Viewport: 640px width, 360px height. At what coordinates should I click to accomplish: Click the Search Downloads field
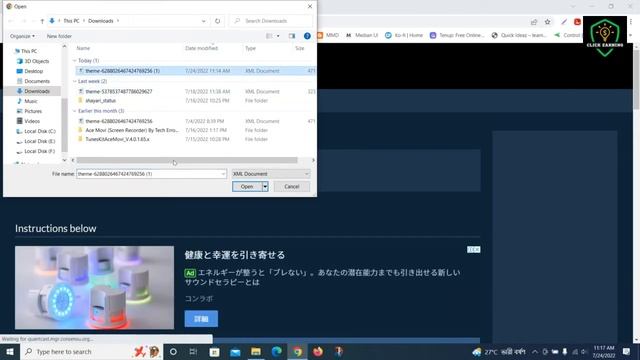271,21
